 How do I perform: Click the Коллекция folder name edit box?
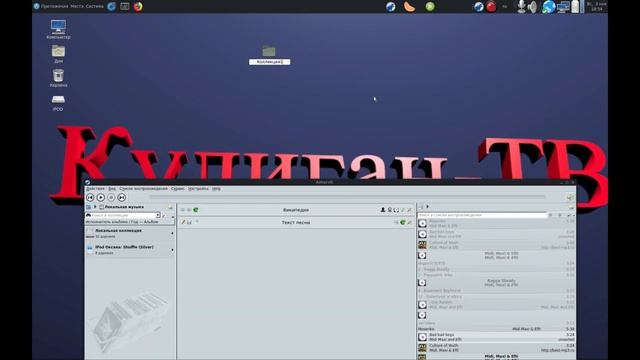point(269,62)
